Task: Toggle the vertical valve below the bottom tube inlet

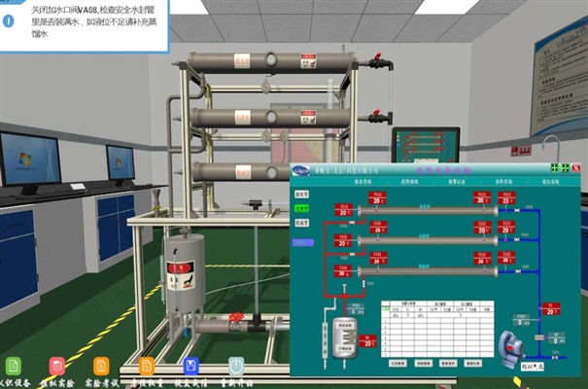Action: 363,284
